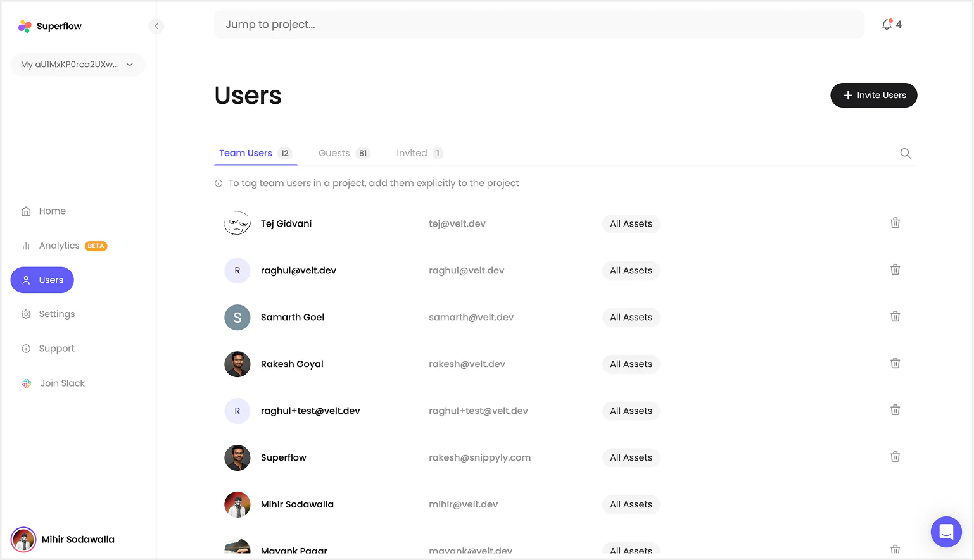Screen dimensions: 974x560
Task: Click the name Rakesh Goyal
Action: (x=292, y=364)
